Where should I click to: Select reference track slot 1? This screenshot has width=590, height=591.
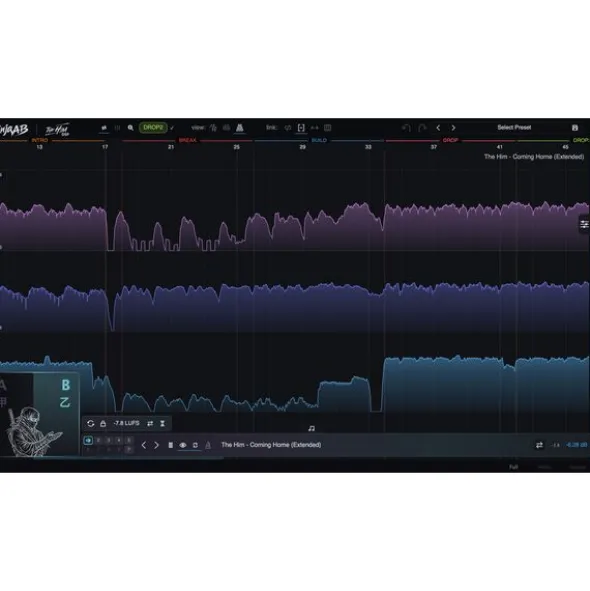[88, 440]
